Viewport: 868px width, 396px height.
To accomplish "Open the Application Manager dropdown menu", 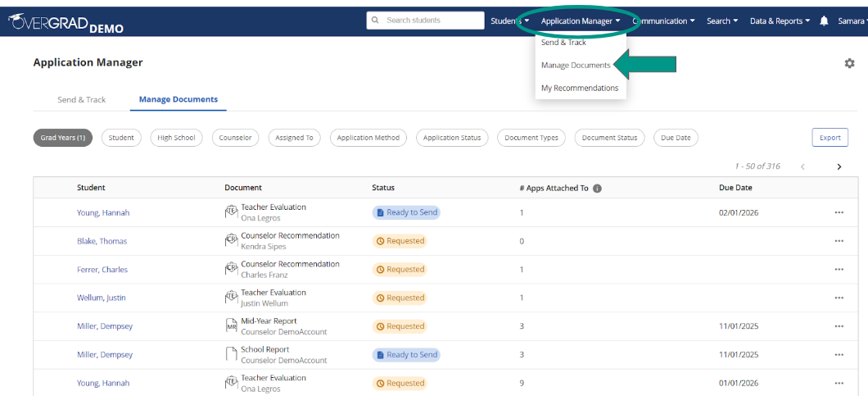I will click(580, 21).
